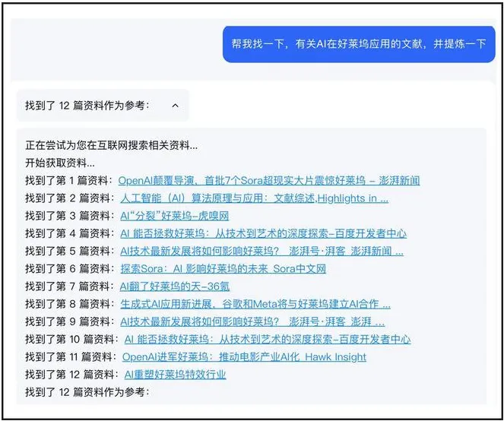The height and width of the screenshot is (421, 504).
Task: Open the AI翻了好莱坞的天-36氪 link
Action: [x=175, y=286]
